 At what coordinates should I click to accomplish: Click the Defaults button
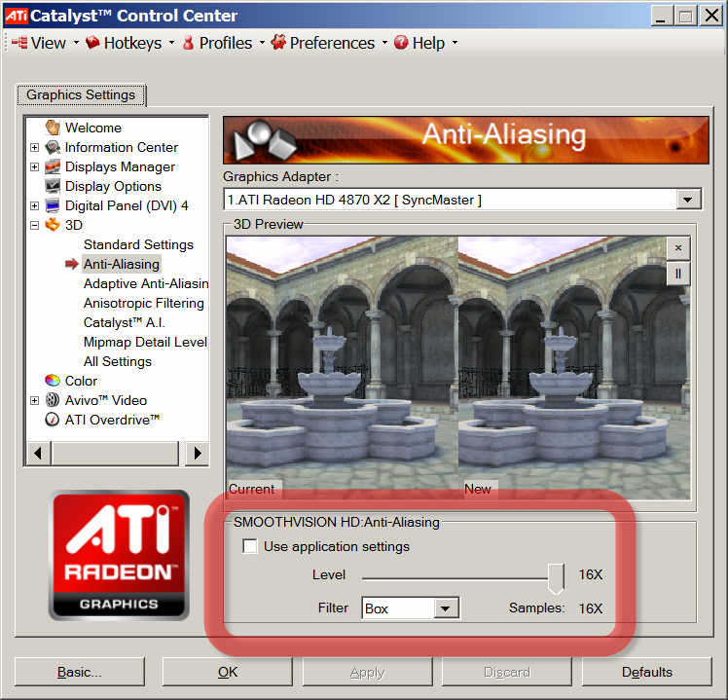pyautogui.click(x=647, y=672)
